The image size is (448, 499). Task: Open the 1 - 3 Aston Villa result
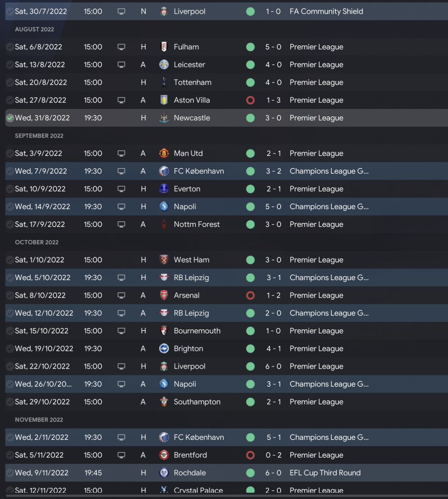[x=273, y=100]
